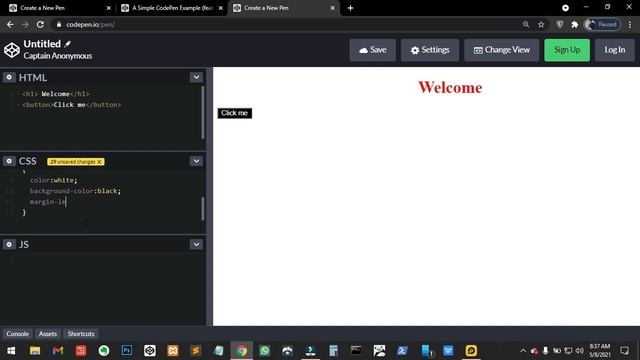
Task: Click the 'Captain Anonymous' author name
Action: click(58, 56)
